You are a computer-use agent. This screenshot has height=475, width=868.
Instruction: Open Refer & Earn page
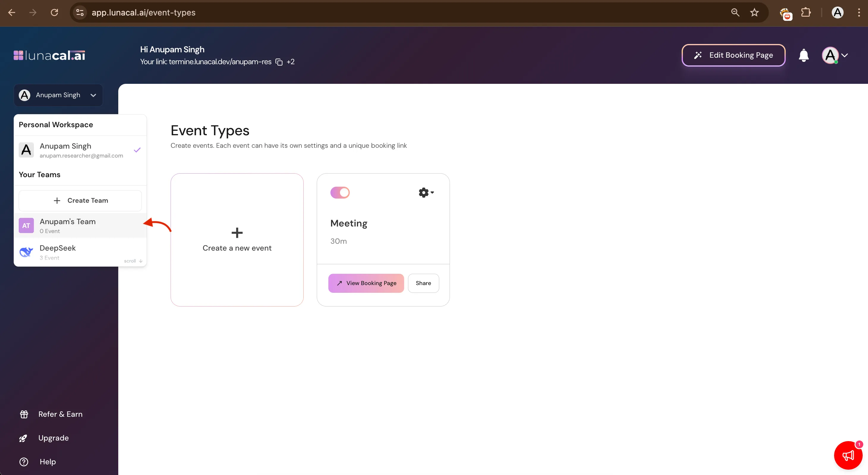pyautogui.click(x=60, y=414)
